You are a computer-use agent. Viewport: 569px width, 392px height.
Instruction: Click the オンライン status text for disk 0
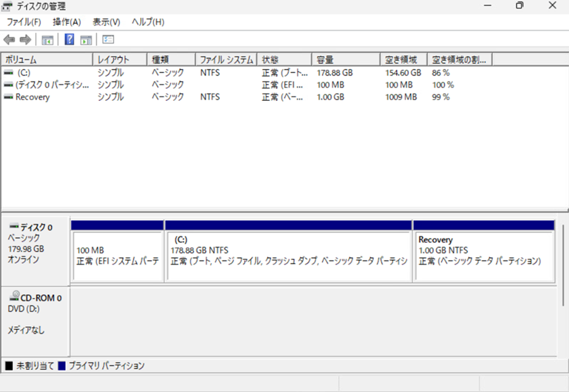point(23,260)
